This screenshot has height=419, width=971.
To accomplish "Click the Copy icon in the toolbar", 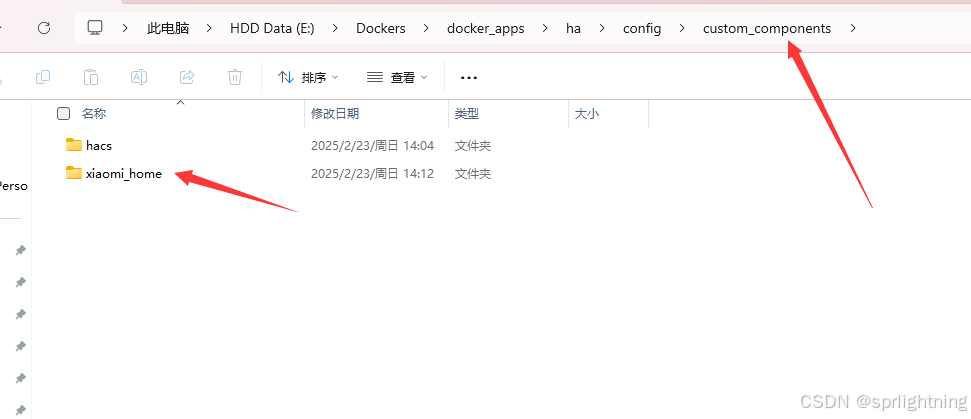I will pos(43,77).
